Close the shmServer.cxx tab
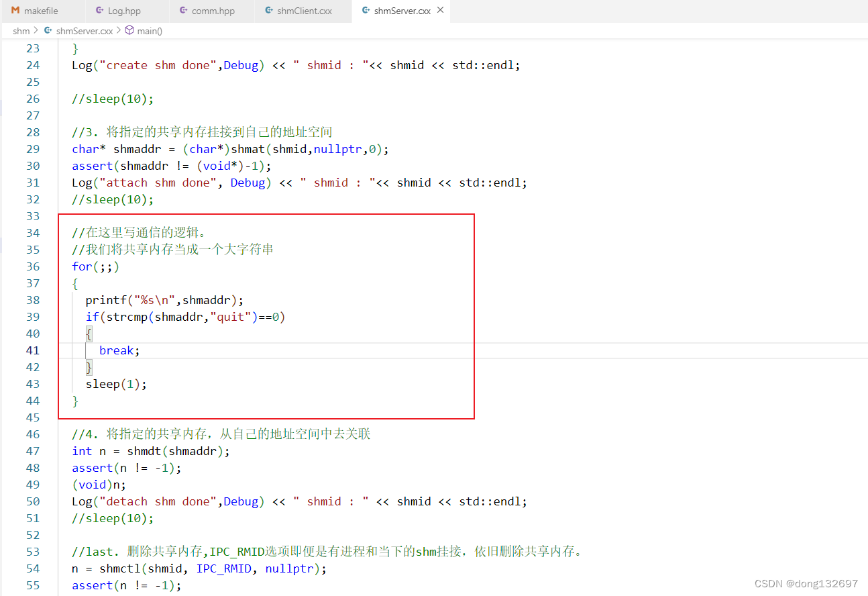The image size is (868, 596). pos(440,11)
